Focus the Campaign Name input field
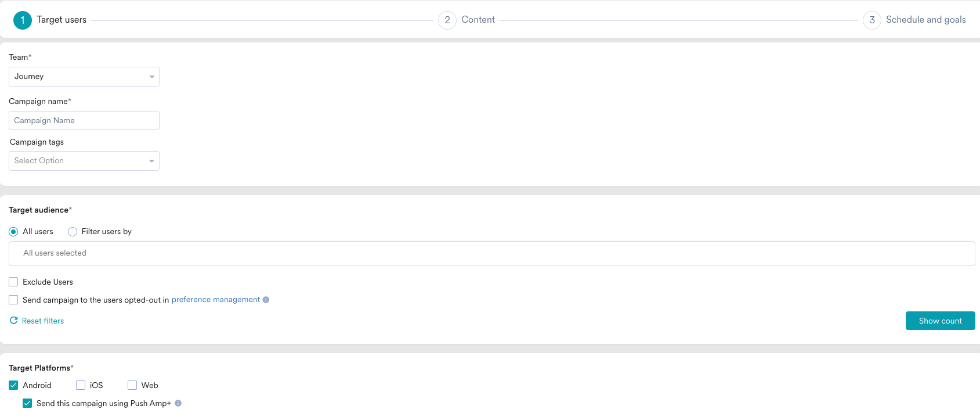This screenshot has width=980, height=420. 84,120
